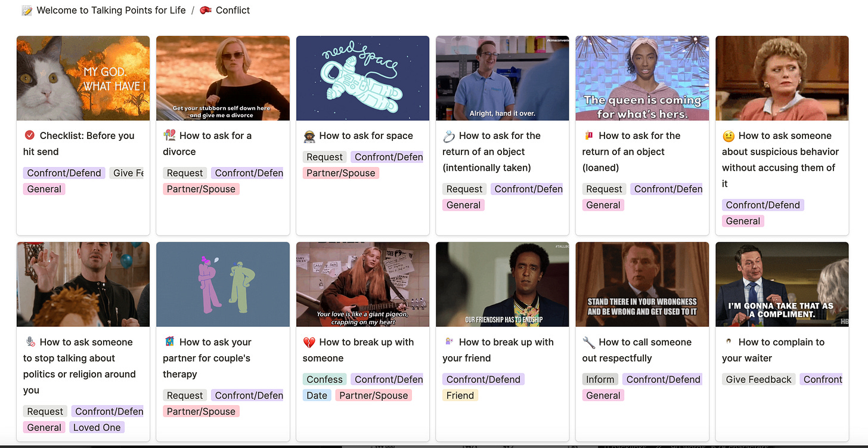Open 'Welcome to Talking Points for Life' breadcrumb
The image size is (868, 448).
coord(111,10)
